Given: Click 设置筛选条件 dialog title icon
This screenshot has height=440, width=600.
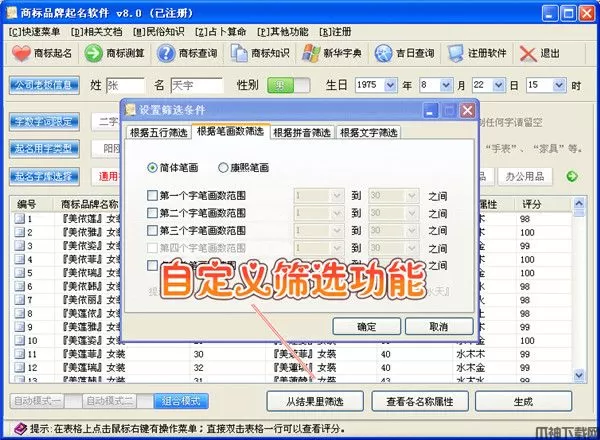Looking at the screenshot, I should click(x=130, y=110).
